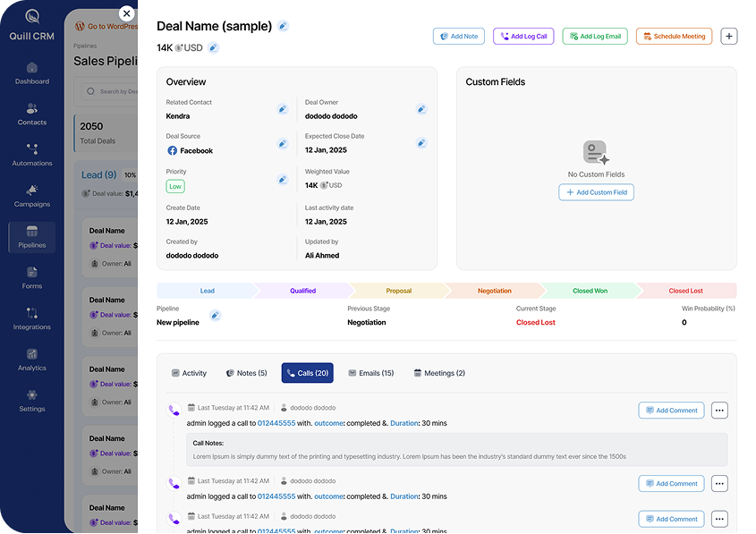Open the three-dot menu on first call entry
This screenshot has height=534, width=756.
pyautogui.click(x=719, y=411)
